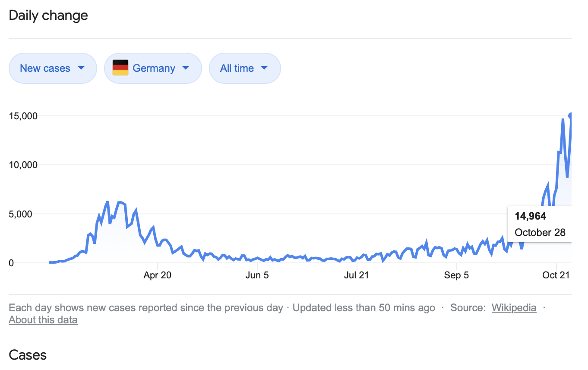Click the Apr 20 axis label

tap(158, 275)
